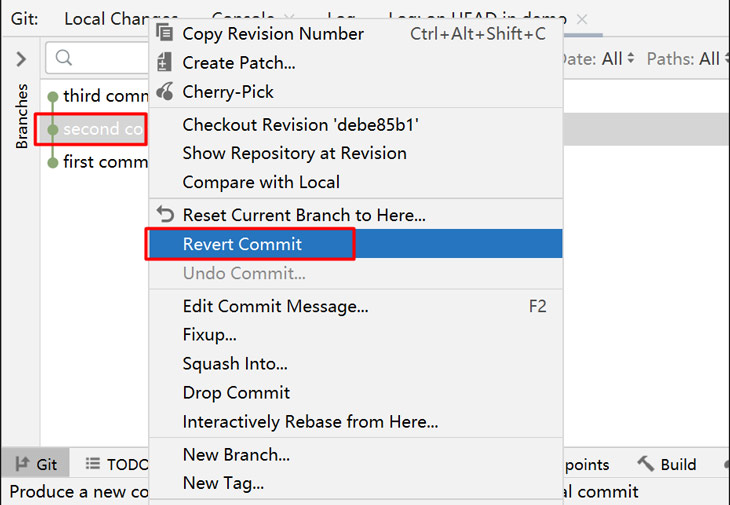Viewport: 730px width, 505px height.
Task: Click the Copy Revision Number icon
Action: (x=164, y=34)
